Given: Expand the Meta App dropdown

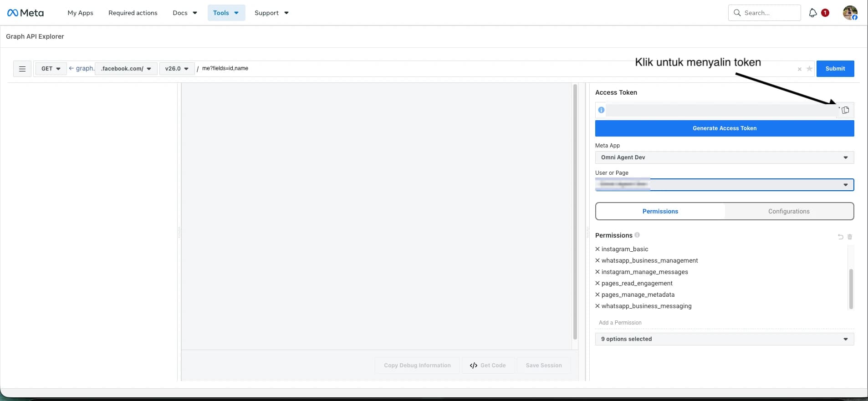Looking at the screenshot, I should tap(725, 157).
